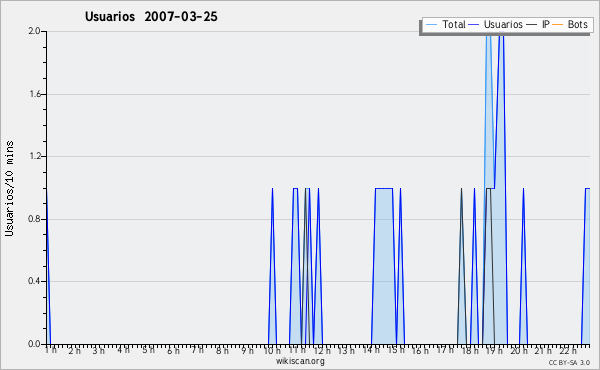Click the chart title Usuarios 2007-03-25
The height and width of the screenshot is (370, 600).
click(x=151, y=16)
